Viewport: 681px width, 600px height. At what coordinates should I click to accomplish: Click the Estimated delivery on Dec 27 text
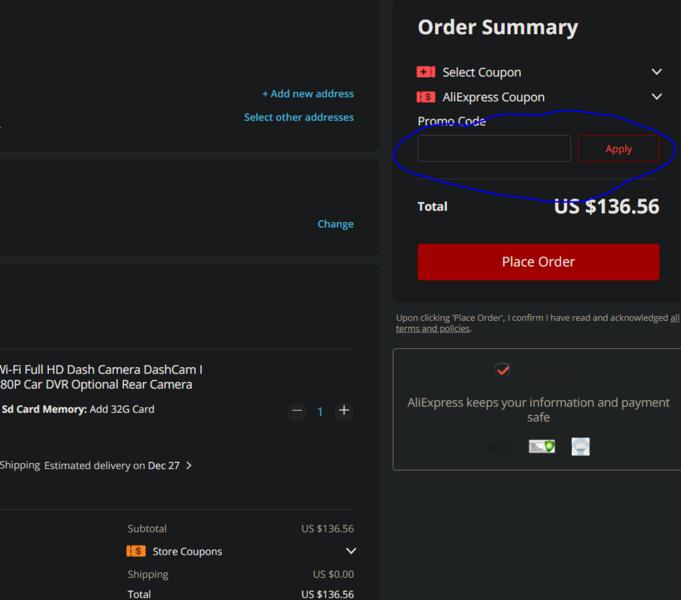pos(112,465)
